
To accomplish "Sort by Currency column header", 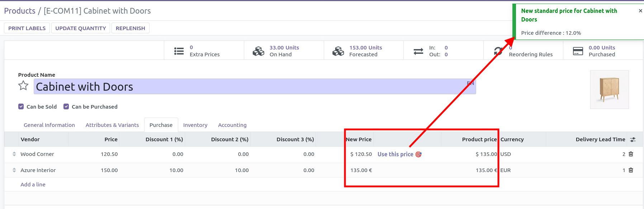I will point(522,139).
